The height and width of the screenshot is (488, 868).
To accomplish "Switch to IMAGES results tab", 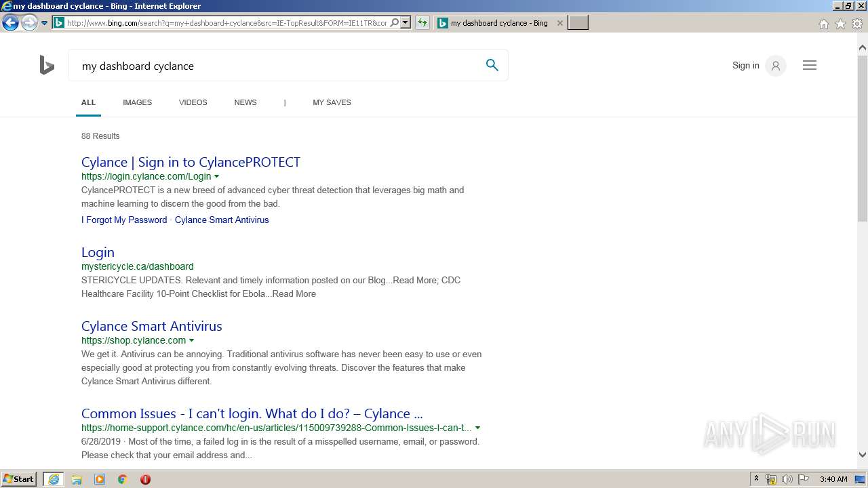I will coord(137,102).
